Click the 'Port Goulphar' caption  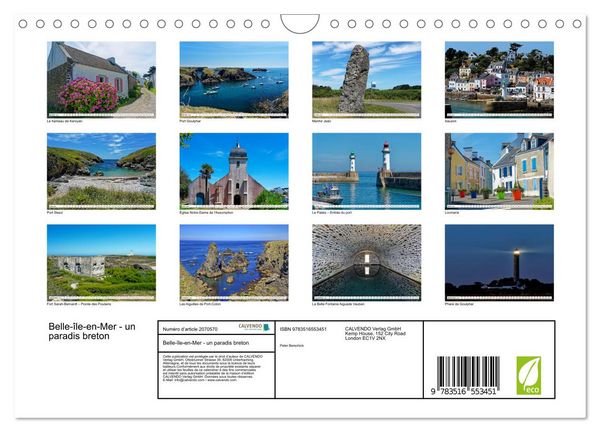coord(190,121)
